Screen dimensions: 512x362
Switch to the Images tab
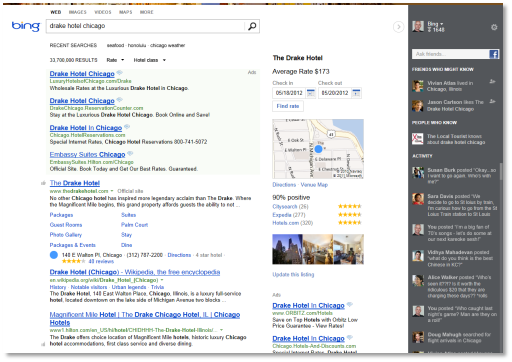click(x=77, y=12)
